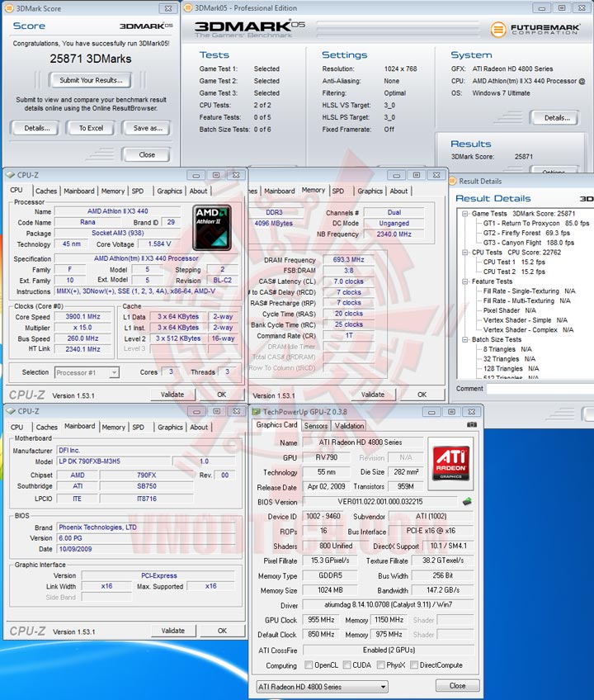Select the 128 Triangles row

coord(511,369)
